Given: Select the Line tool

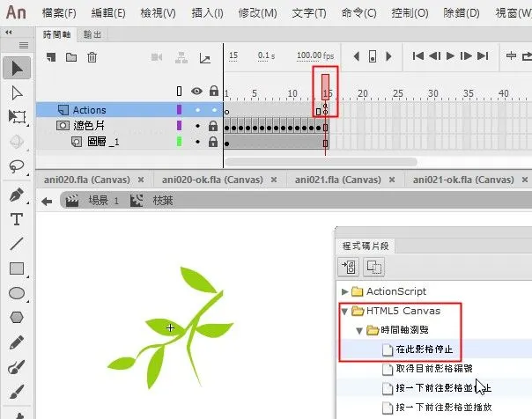Looking at the screenshot, I should 17,244.
